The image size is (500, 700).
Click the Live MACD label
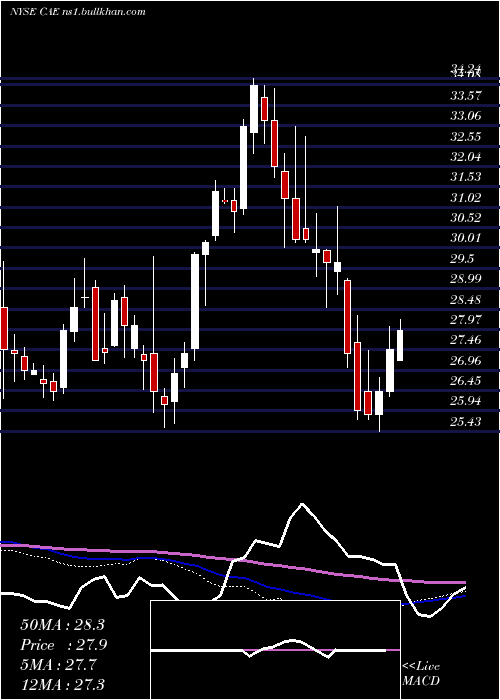click(x=421, y=674)
